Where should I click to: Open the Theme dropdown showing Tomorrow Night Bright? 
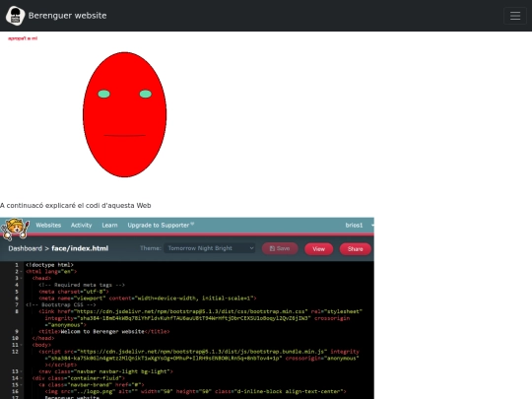click(x=209, y=248)
